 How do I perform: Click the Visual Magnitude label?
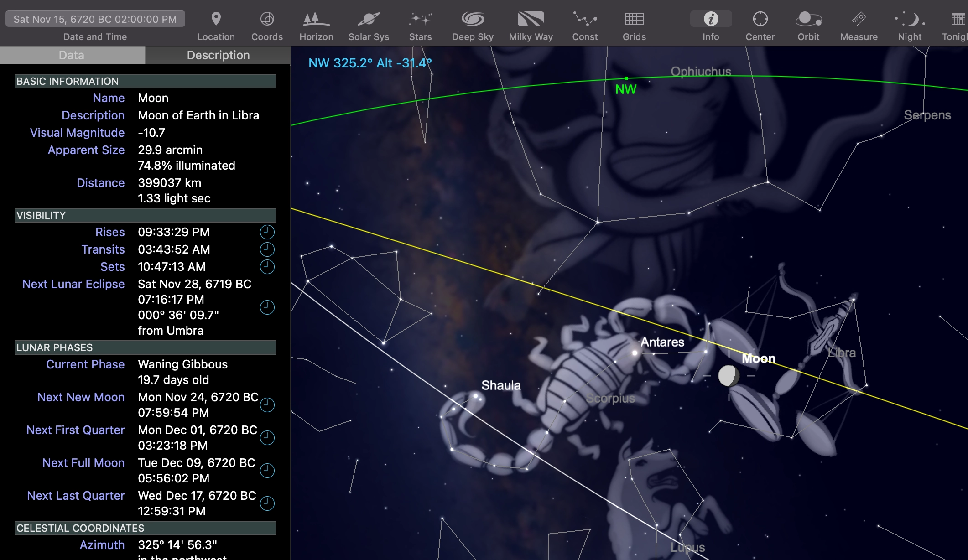[77, 133]
